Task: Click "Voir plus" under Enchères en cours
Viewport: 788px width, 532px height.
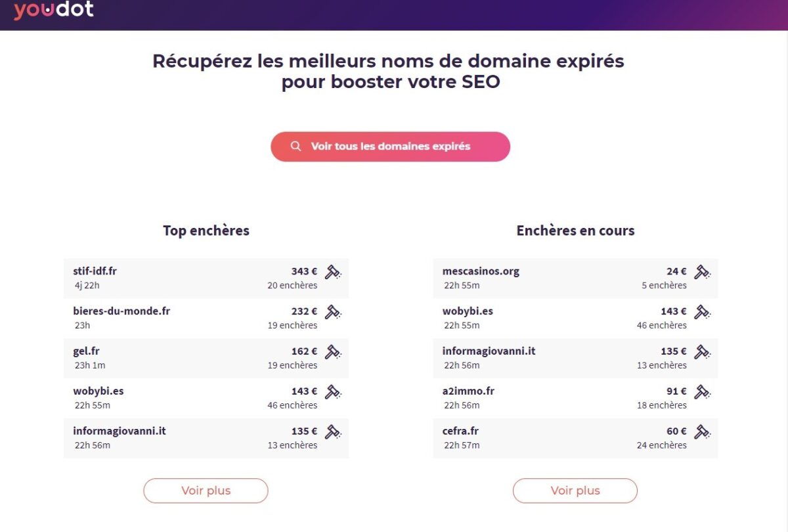Action: (x=575, y=491)
